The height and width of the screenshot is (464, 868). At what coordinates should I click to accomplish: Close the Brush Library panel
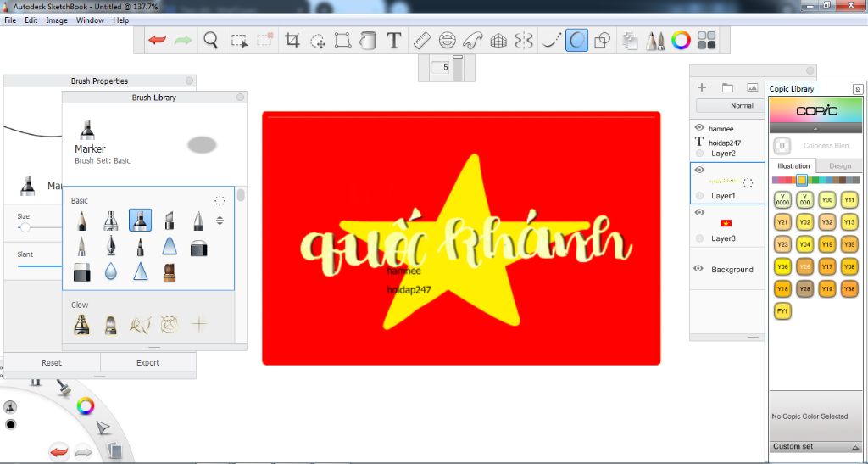click(x=240, y=97)
